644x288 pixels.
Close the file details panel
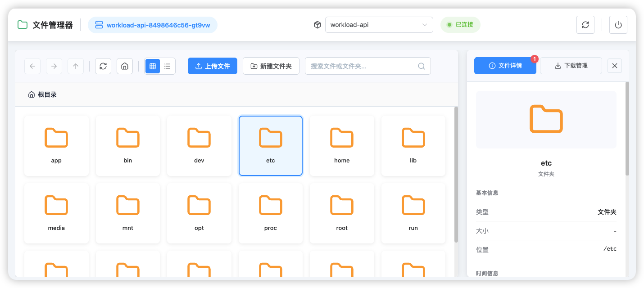click(x=614, y=65)
